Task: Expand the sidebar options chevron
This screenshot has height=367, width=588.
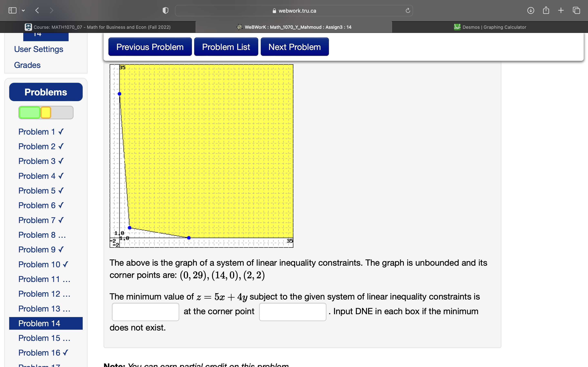Action: 23,10
